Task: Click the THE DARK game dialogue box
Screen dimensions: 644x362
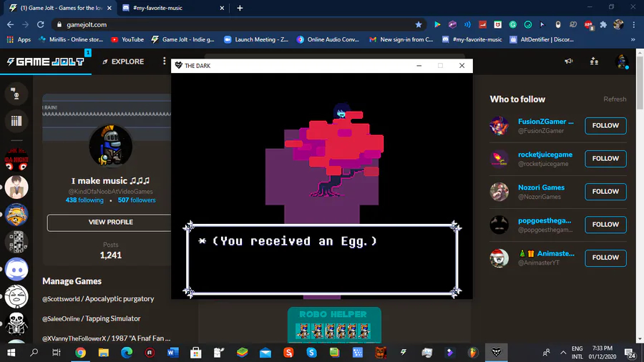Action: (322, 259)
